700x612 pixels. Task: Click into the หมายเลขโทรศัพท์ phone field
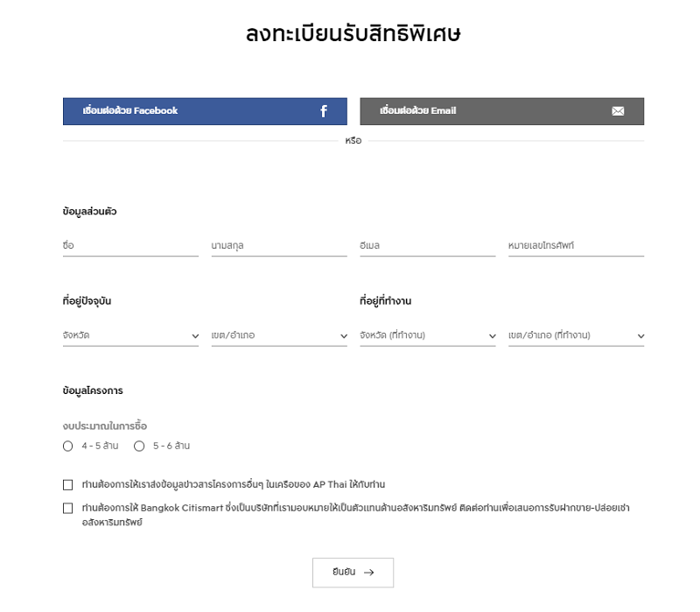tap(577, 246)
